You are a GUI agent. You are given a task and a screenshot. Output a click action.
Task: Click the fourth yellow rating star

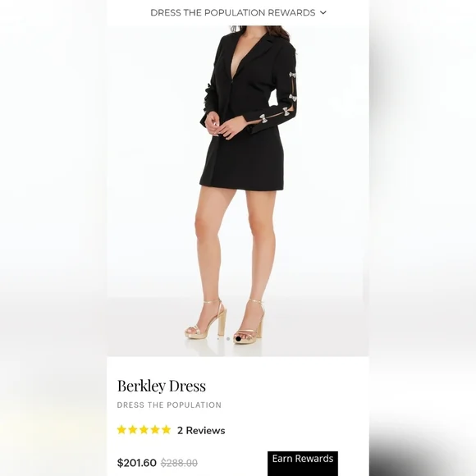155,430
